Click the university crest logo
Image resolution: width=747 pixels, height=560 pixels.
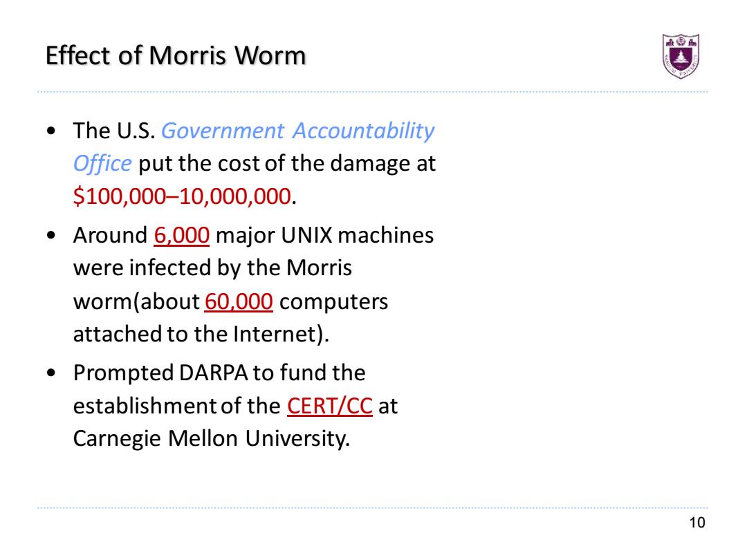681,56
